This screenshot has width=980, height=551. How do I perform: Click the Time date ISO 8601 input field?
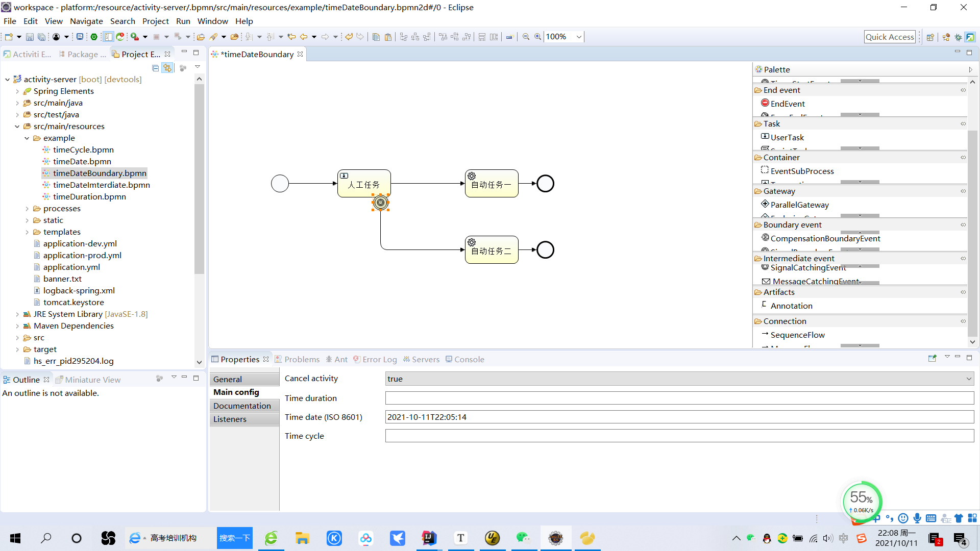click(679, 416)
